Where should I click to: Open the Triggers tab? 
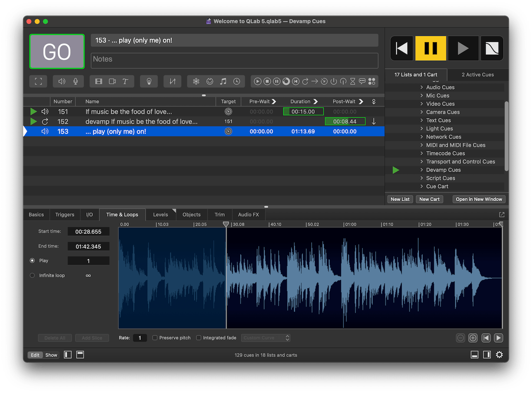coord(64,214)
